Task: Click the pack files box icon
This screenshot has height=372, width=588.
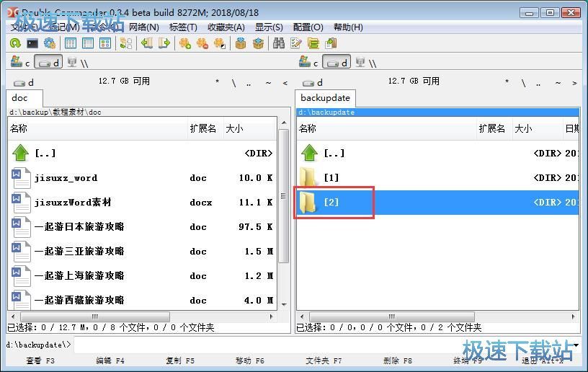Action: point(241,43)
